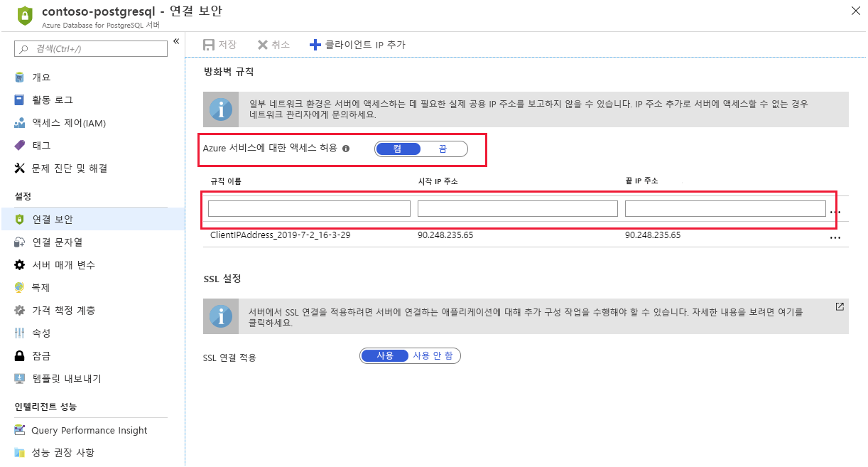Click the 태그 tag icon
Viewport: 868px width, 467px height.
click(20, 146)
